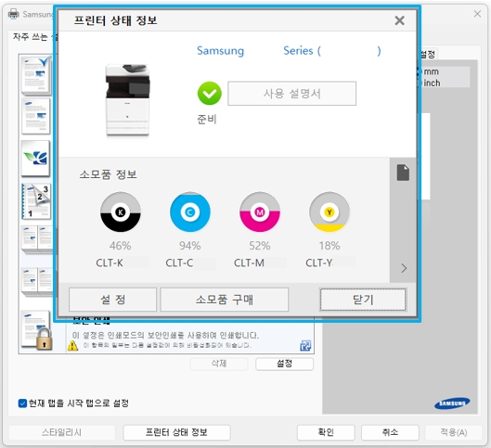Open 설 정 in printer status dialog
This screenshot has width=491, height=448.
coord(112,300)
